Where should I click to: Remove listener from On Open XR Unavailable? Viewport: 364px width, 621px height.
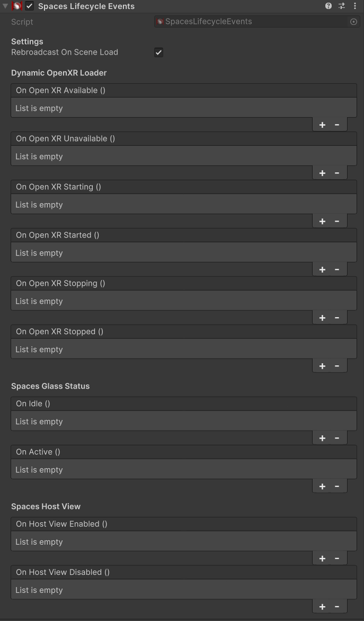click(337, 173)
